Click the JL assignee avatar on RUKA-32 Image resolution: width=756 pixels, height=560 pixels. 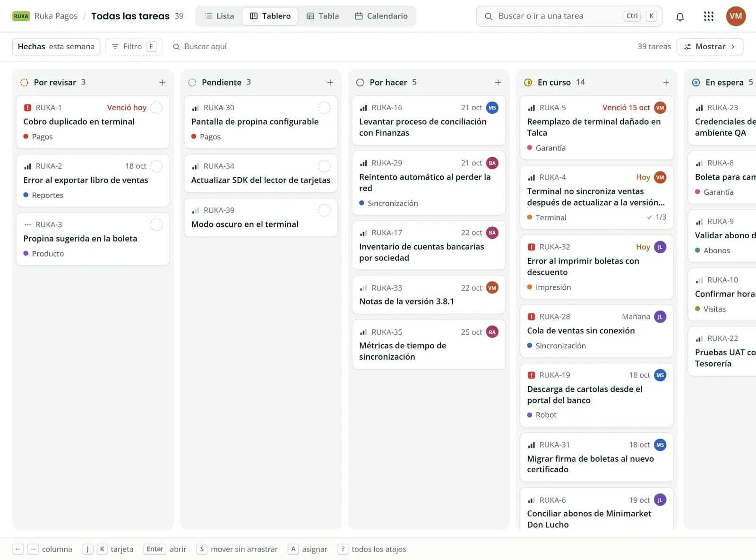pyautogui.click(x=660, y=247)
